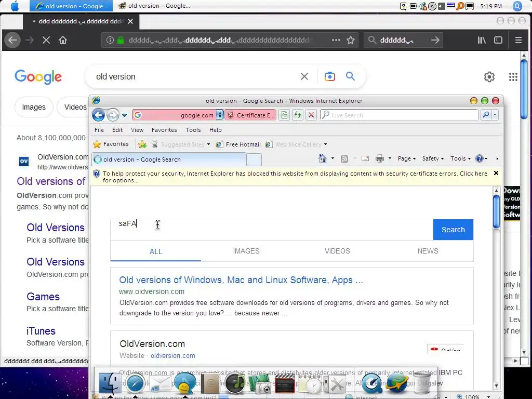Open IE View menu
This screenshot has width=532, height=399.
[137, 130]
